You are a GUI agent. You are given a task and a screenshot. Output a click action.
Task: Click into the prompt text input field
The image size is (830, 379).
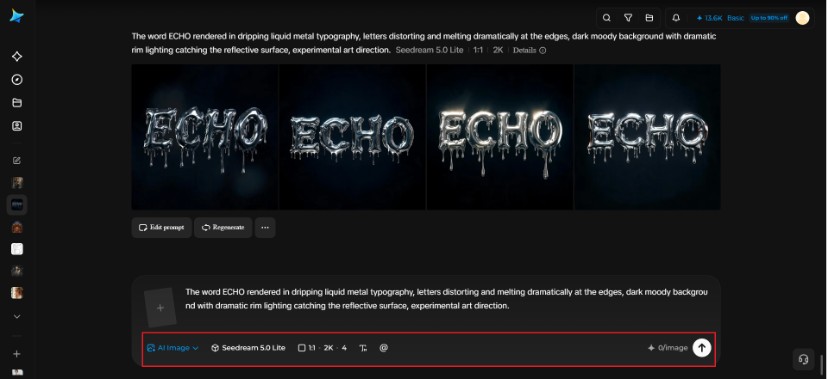click(446, 299)
